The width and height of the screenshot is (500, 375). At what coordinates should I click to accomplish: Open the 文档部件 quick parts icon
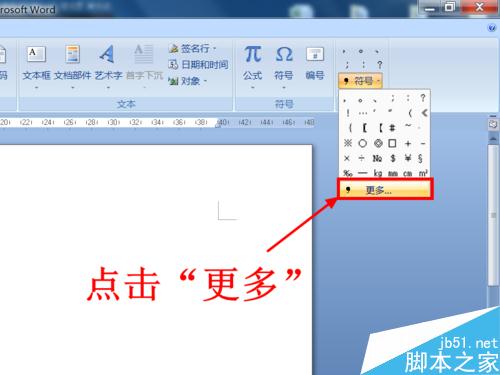(72, 55)
